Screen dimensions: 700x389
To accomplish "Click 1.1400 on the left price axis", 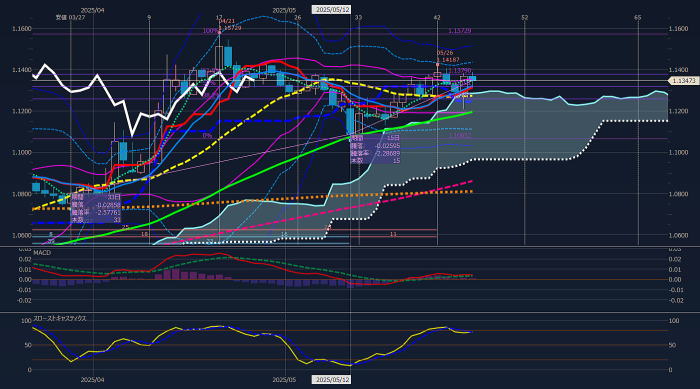I will [x=21, y=70].
